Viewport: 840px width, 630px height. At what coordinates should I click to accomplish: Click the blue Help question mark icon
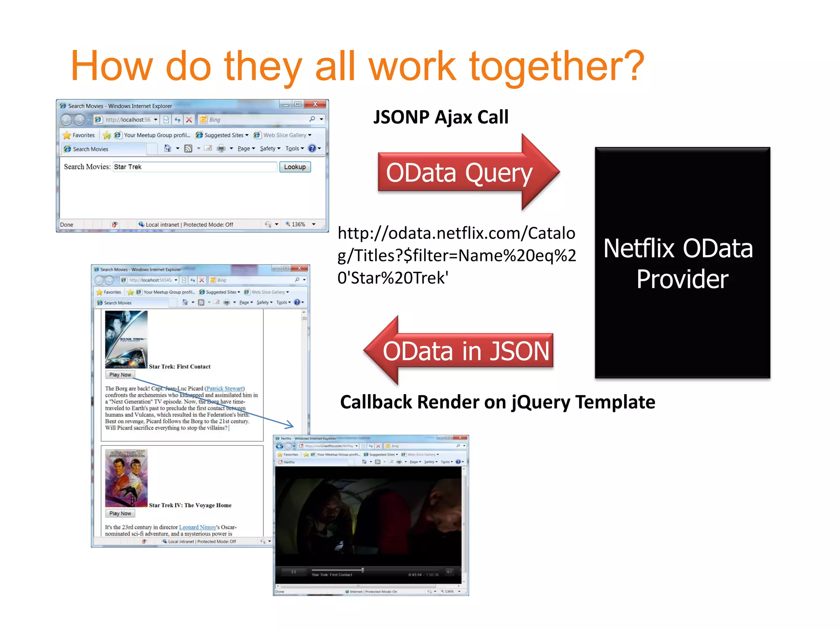[x=312, y=148]
